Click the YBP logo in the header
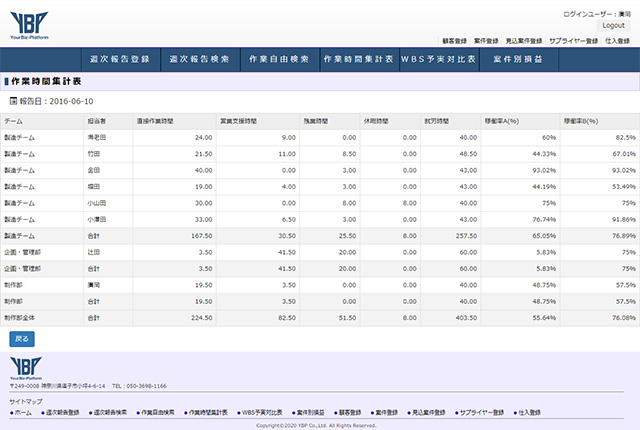Viewport: 640px width, 430px height. [x=30, y=22]
